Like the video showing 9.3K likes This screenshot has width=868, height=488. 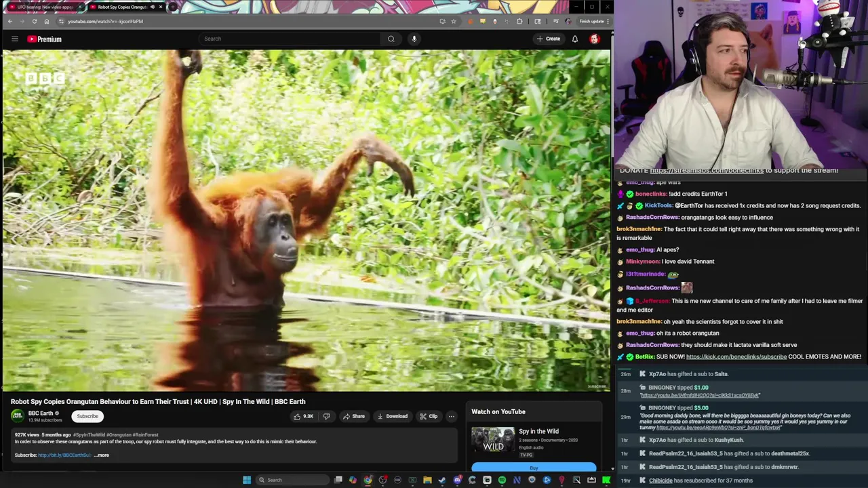point(303,416)
